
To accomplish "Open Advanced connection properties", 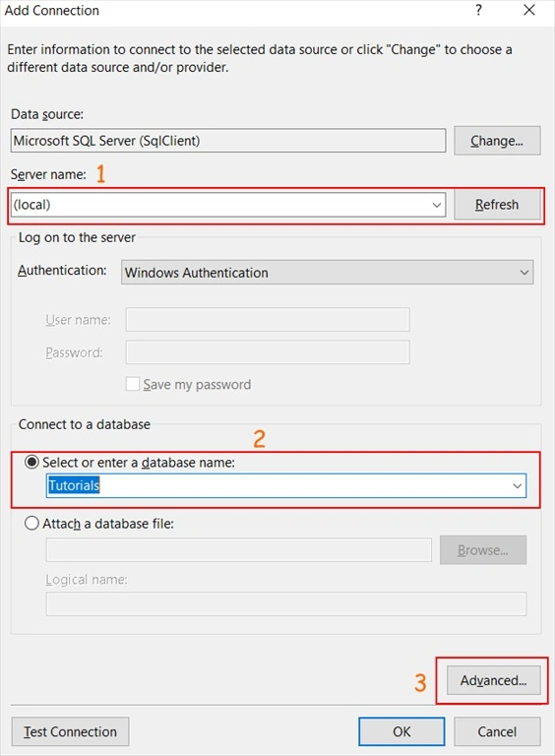I will coord(493,680).
